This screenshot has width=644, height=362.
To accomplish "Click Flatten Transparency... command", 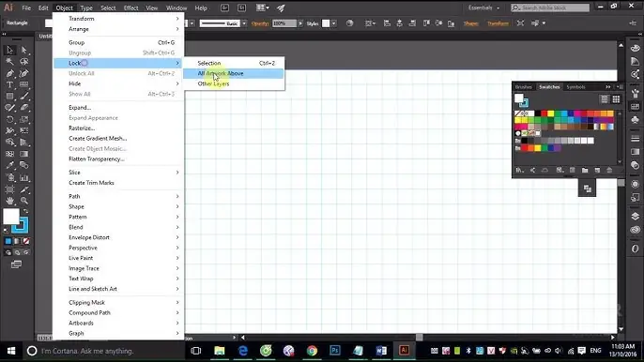I will (118, 158).
